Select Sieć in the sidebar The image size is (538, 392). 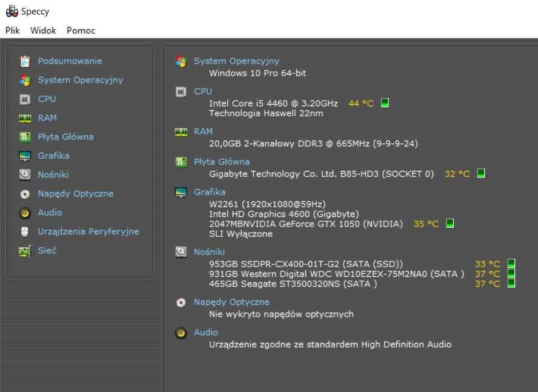[47, 250]
